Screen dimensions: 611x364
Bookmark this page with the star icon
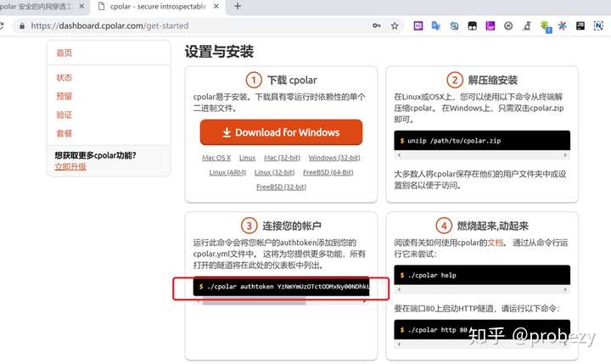pos(395,25)
